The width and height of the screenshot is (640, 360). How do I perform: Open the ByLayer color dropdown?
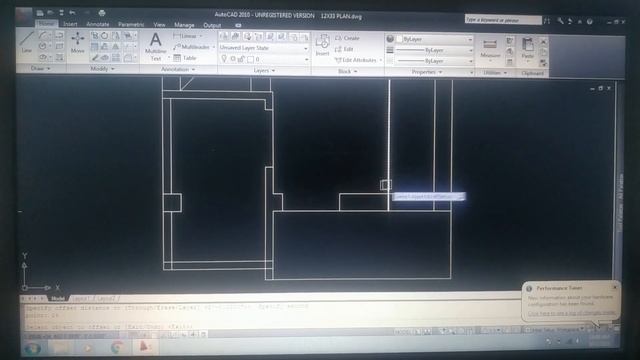click(x=435, y=39)
